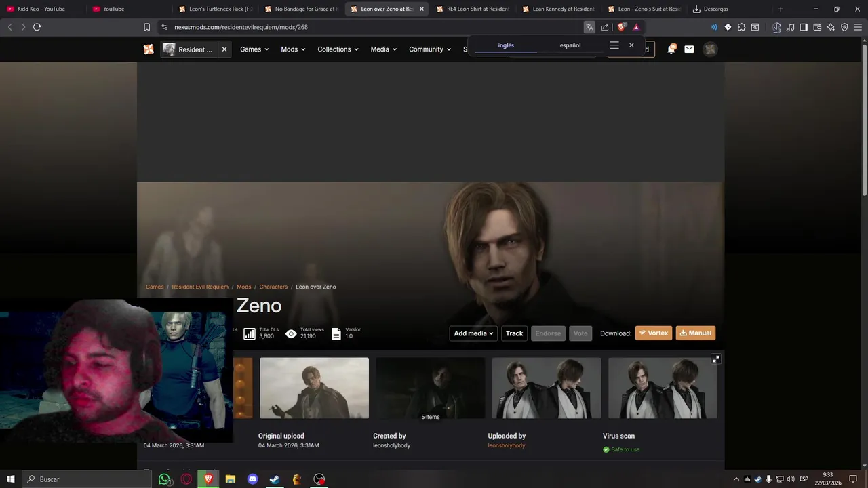Expand the Community dropdown menu
Viewport: 868px width, 488px height.
(430, 49)
